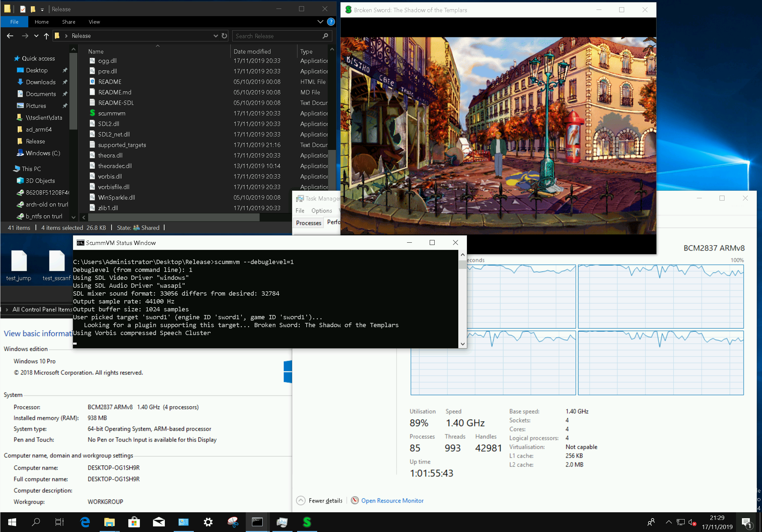
Task: Open the action center notification icon
Action: (x=747, y=522)
